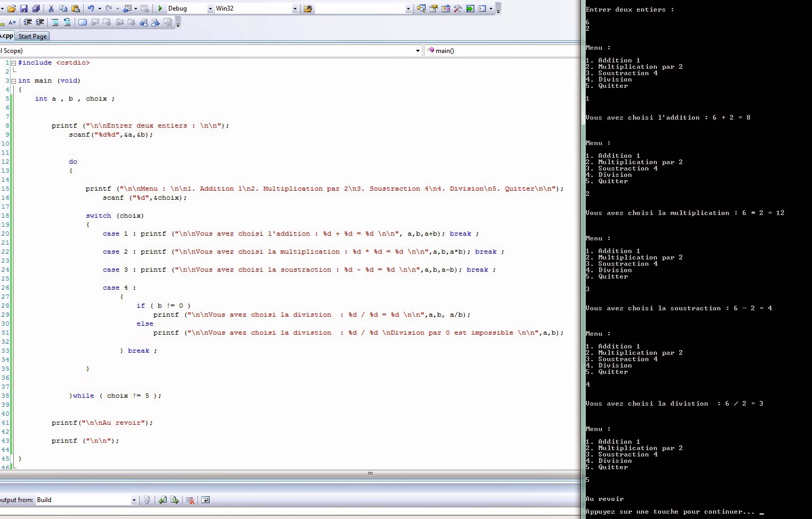Click the Undo icon

(90, 8)
